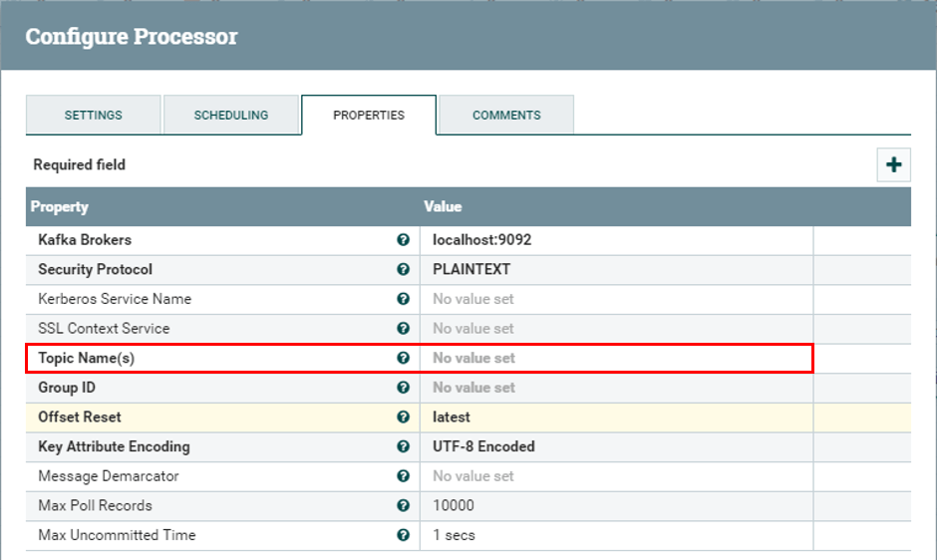The height and width of the screenshot is (560, 937).
Task: Click help icon for Key Attribute Encoding
Action: [x=403, y=446]
